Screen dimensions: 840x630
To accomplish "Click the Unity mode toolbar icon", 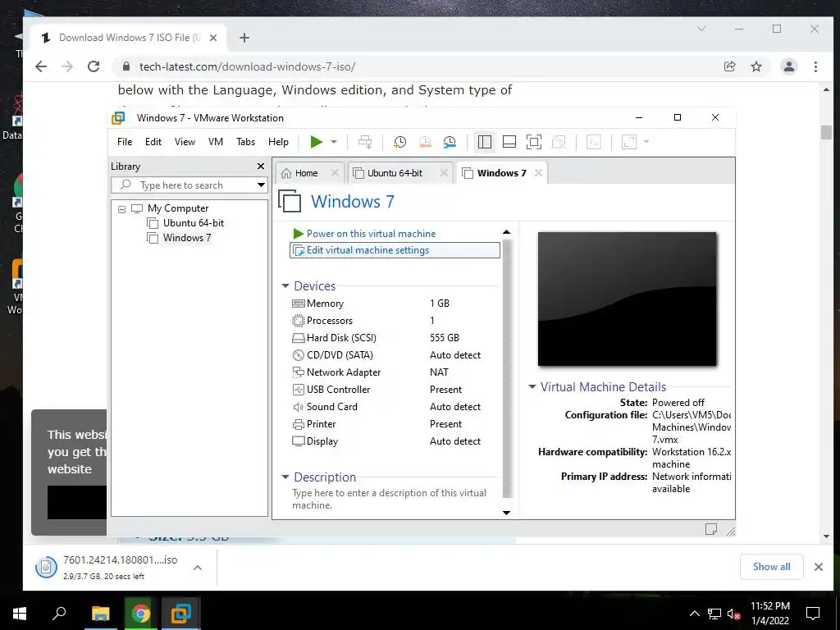I will click(558, 142).
